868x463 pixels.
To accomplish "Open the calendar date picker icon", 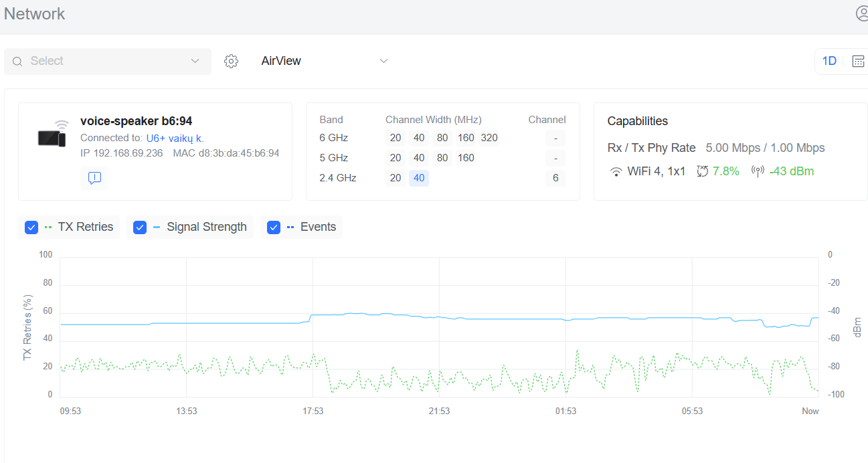I will tap(858, 61).
